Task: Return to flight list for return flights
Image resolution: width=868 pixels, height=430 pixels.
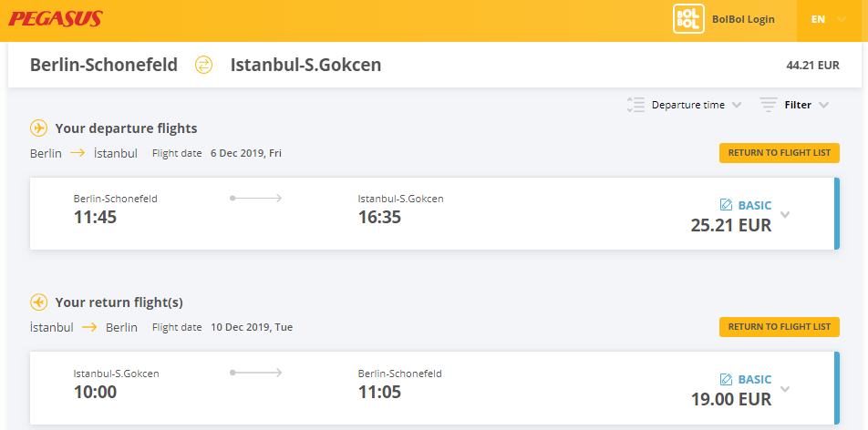Action: coord(780,326)
